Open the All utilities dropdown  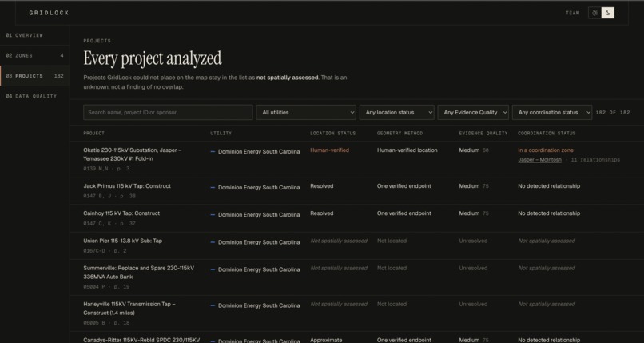click(306, 112)
